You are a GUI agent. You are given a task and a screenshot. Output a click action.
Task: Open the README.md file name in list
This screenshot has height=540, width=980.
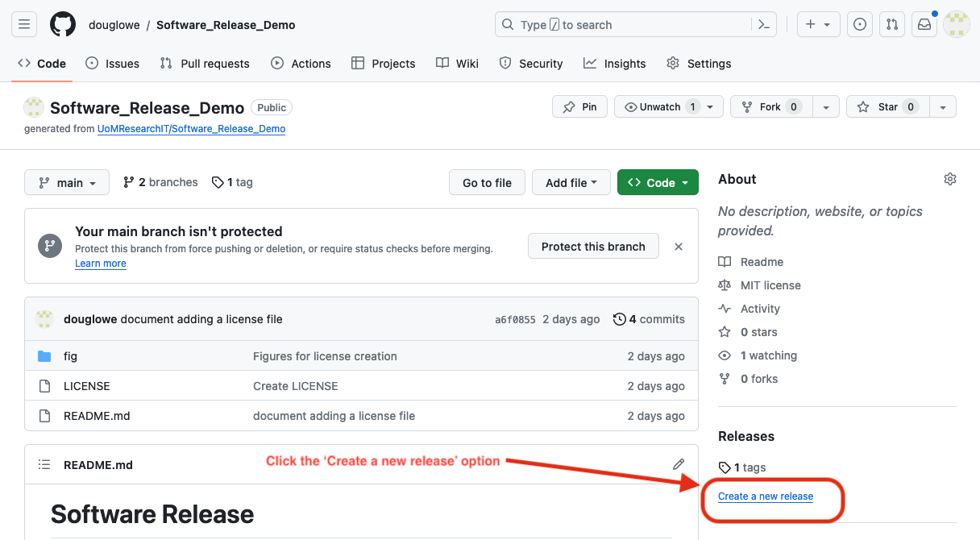point(97,416)
